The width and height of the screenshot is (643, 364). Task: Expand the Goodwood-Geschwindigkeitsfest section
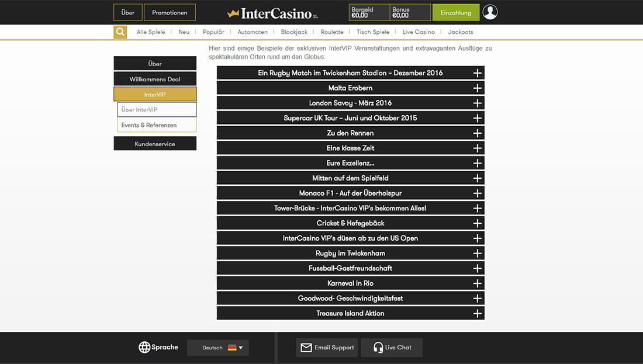[350, 299]
